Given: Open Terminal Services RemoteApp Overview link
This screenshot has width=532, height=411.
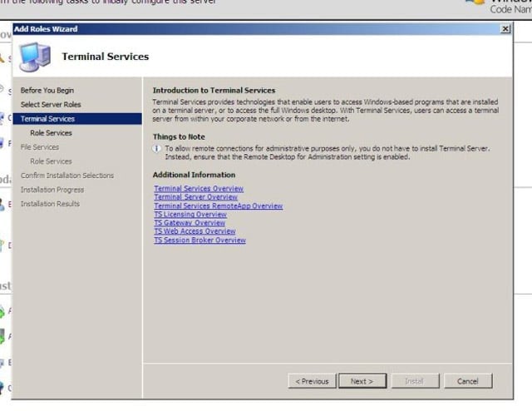Looking at the screenshot, I should (x=218, y=205).
